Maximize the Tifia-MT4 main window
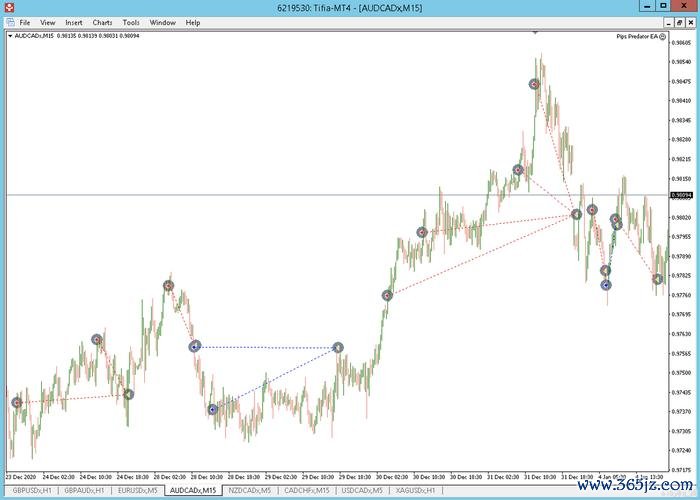The image size is (700, 500). pos(663,6)
